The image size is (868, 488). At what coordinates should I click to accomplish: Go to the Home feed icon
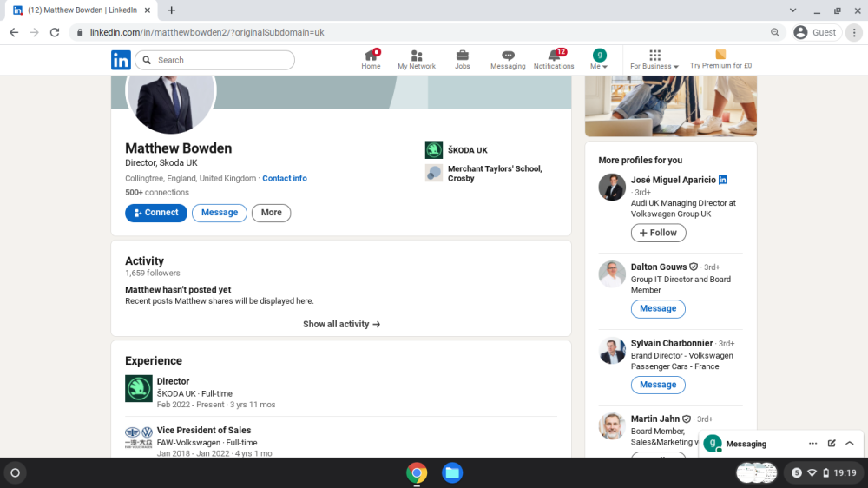pos(371,59)
